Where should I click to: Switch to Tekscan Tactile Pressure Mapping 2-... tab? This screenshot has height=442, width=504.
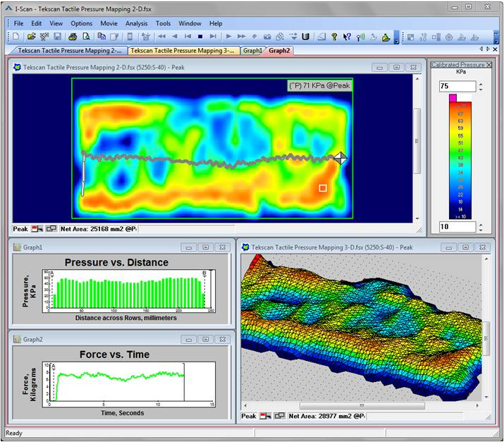[69, 51]
